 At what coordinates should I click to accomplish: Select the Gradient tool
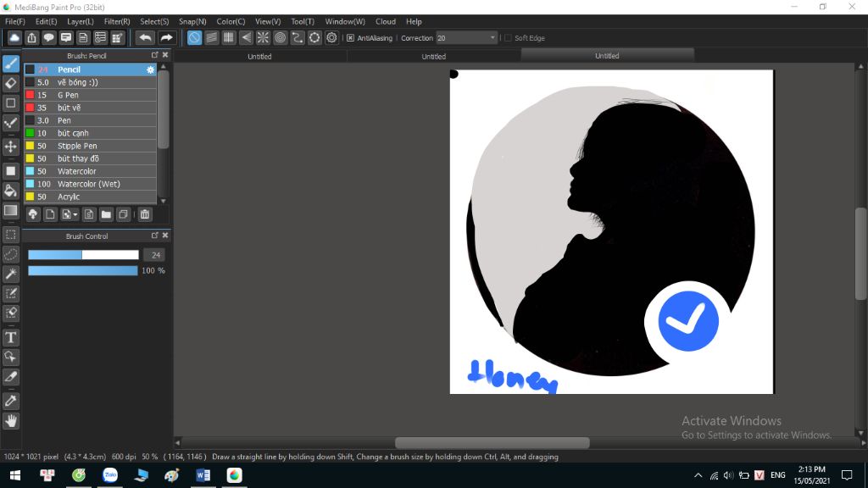(x=10, y=210)
